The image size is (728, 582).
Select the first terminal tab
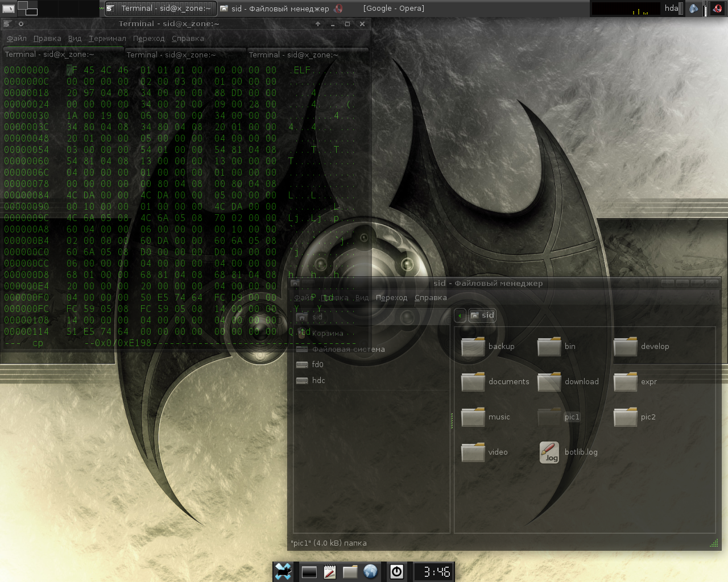[x=63, y=55]
